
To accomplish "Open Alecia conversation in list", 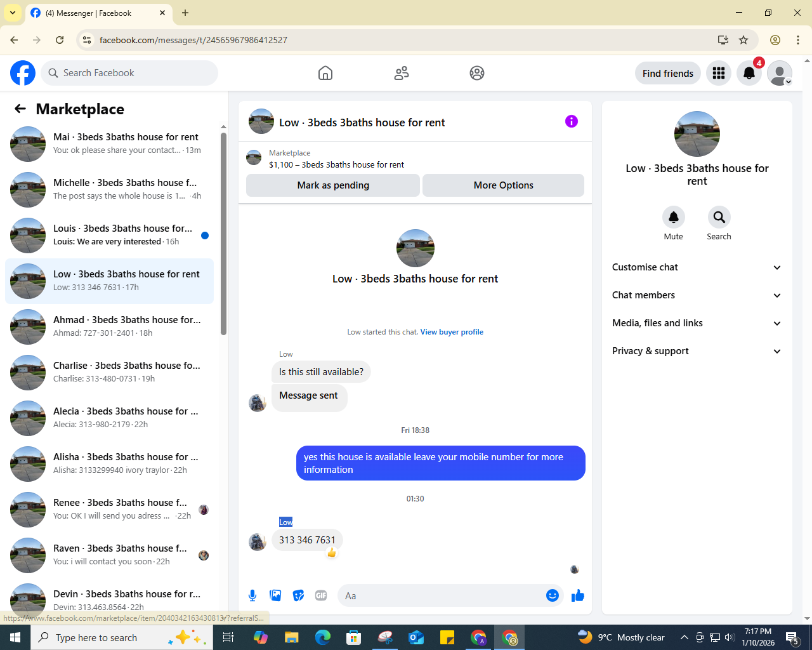I will click(x=109, y=418).
